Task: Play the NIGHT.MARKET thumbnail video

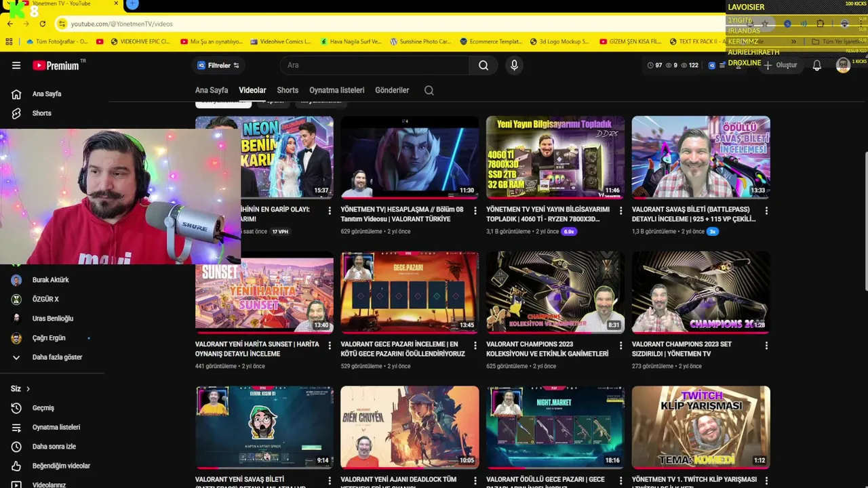Action: tap(555, 427)
